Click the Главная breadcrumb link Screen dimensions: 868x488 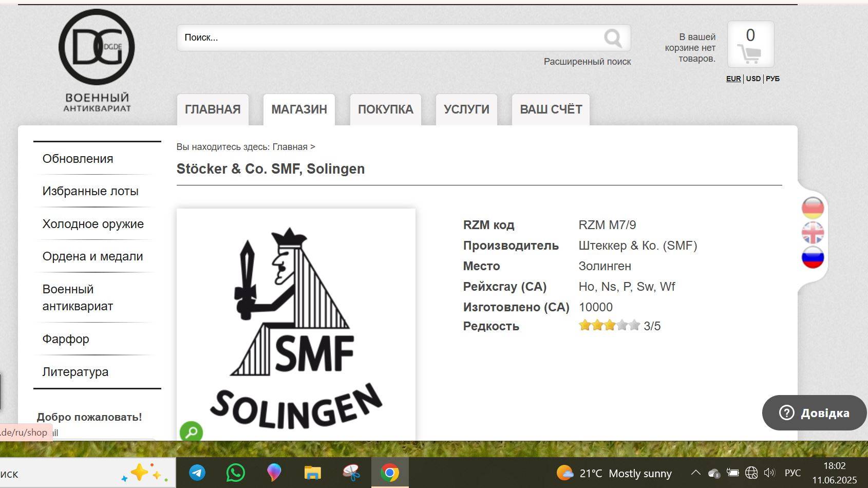click(290, 147)
